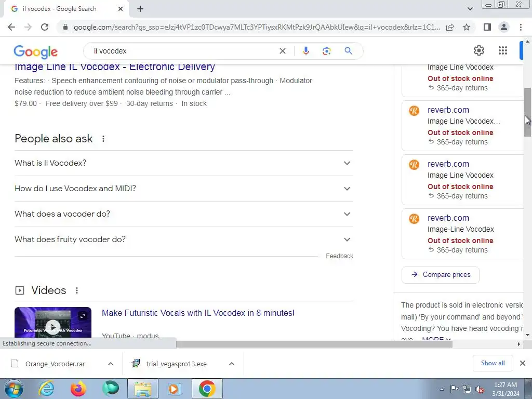Click Show all downloads

pyautogui.click(x=493, y=363)
